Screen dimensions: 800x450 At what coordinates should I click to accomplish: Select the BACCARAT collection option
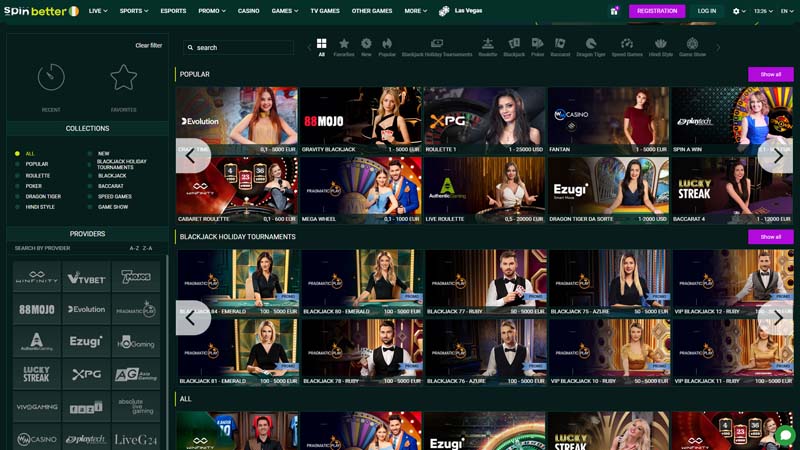[x=106, y=186]
